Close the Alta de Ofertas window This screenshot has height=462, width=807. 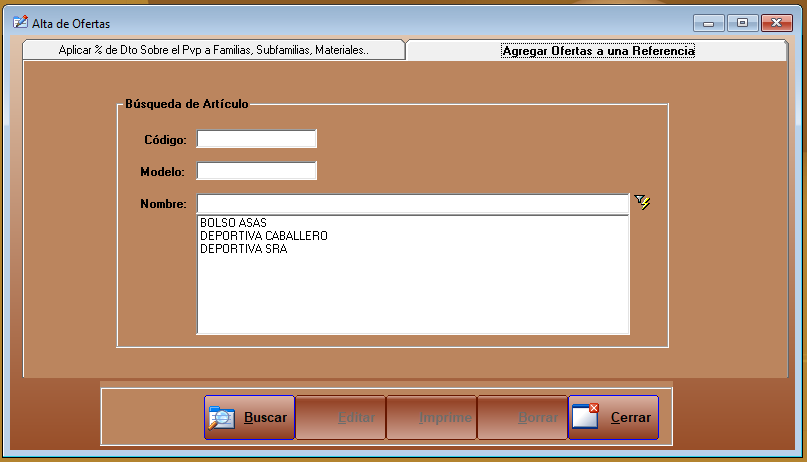pyautogui.click(x=777, y=23)
